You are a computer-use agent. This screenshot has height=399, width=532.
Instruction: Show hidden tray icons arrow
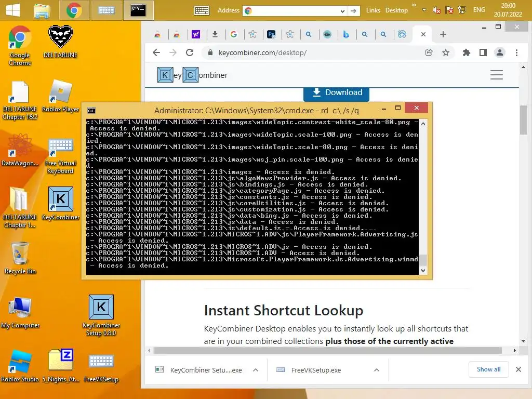pos(424,10)
